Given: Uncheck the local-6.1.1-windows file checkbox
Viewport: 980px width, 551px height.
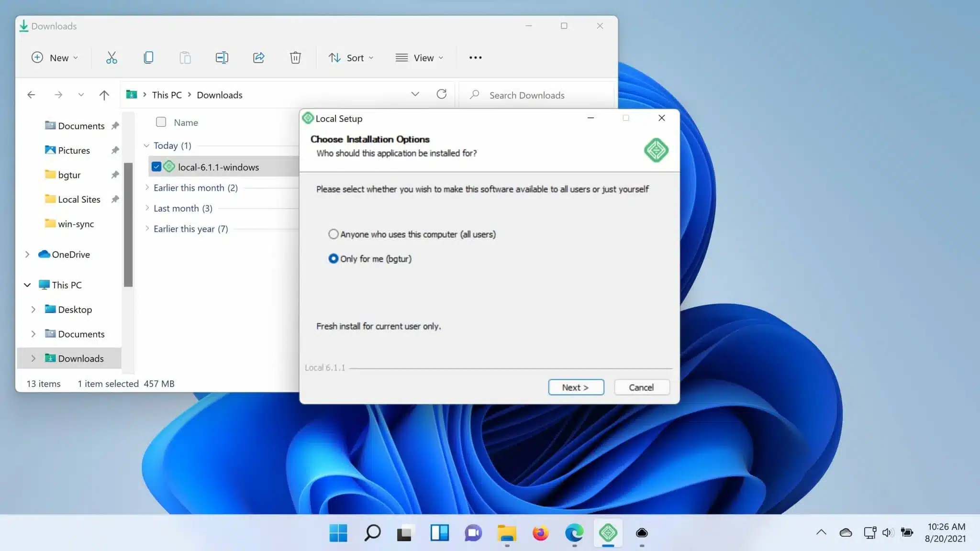Looking at the screenshot, I should pos(156,167).
